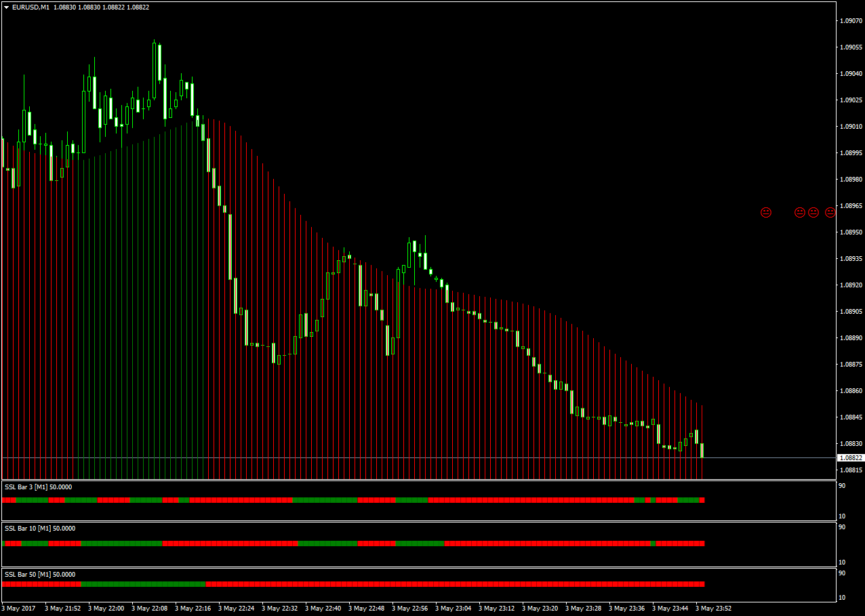This screenshot has width=865, height=616.
Task: Click the triangle arrow before EURUSD,M1
Action: pyautogui.click(x=6, y=7)
